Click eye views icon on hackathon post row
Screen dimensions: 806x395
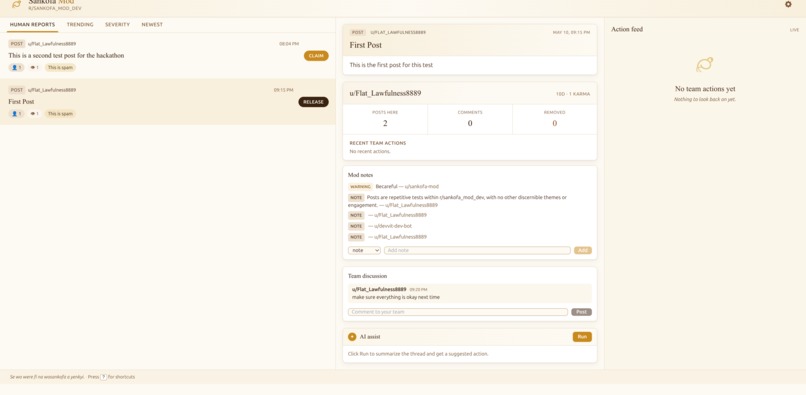[34, 67]
